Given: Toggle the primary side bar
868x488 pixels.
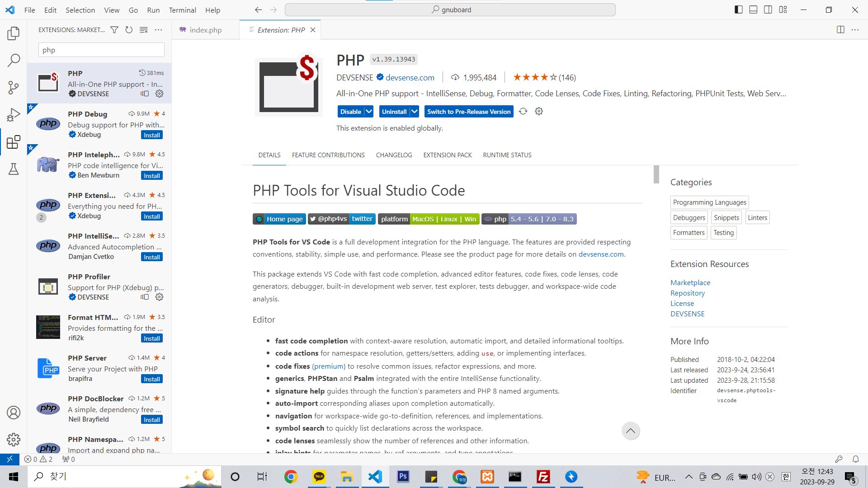Looking at the screenshot, I should click(x=739, y=9).
